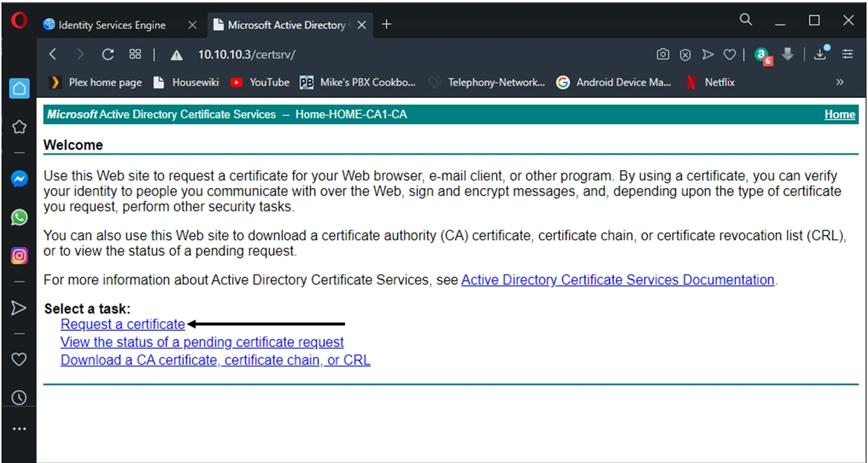Screen dimensions: 868x463
Task: Open the YouTube bookmark
Action: pyautogui.click(x=260, y=82)
